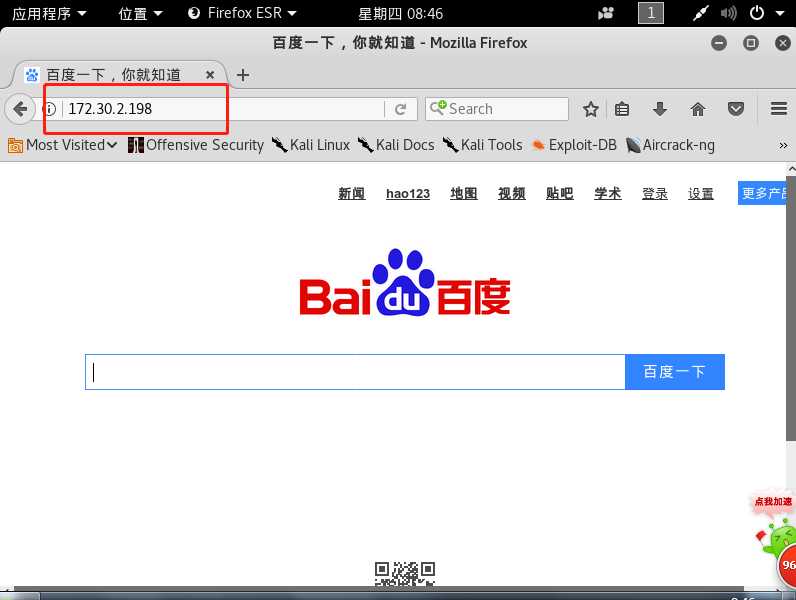The image size is (796, 600).
Task: Click the screen recorder camera icon
Action: tap(606, 13)
